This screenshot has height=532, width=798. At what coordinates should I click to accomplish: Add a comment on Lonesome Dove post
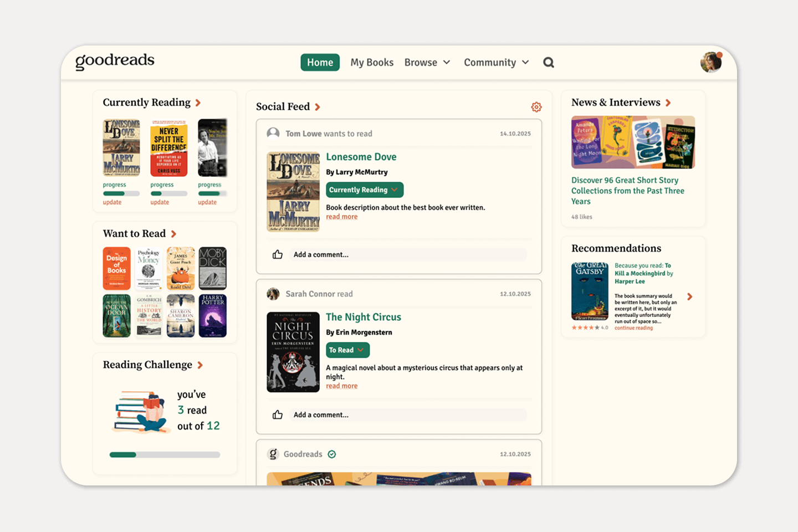407,254
